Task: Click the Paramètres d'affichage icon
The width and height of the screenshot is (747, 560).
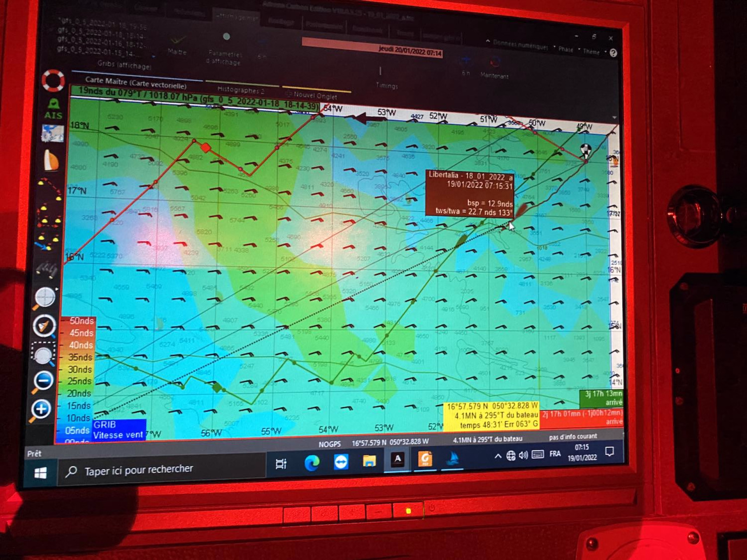Action: click(x=226, y=37)
